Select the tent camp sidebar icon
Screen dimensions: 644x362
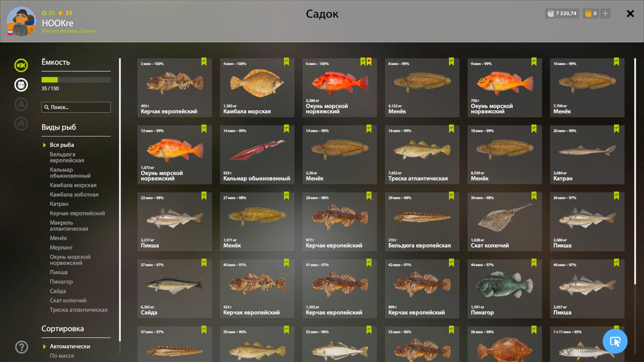pos(21,104)
